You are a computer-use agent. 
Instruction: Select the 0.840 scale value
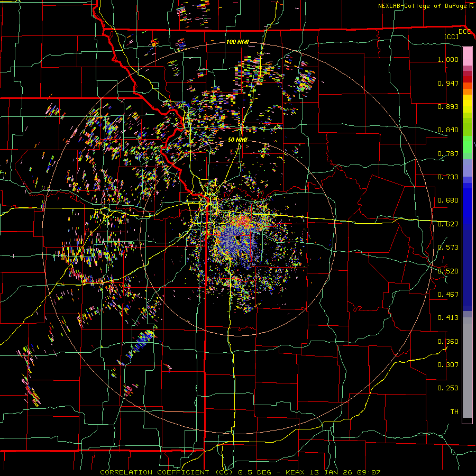[x=448, y=130]
